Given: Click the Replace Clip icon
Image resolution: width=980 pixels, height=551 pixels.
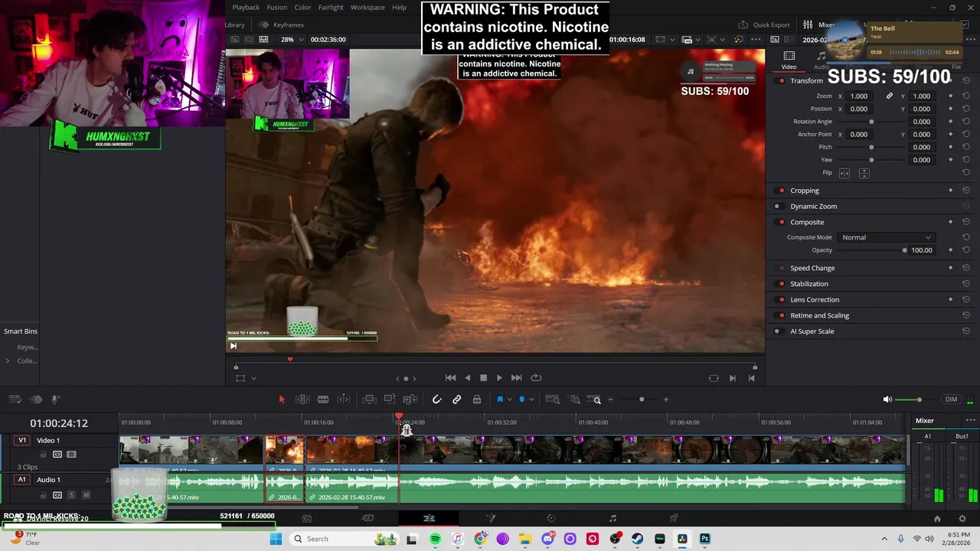Looking at the screenshot, I should click(x=410, y=399).
